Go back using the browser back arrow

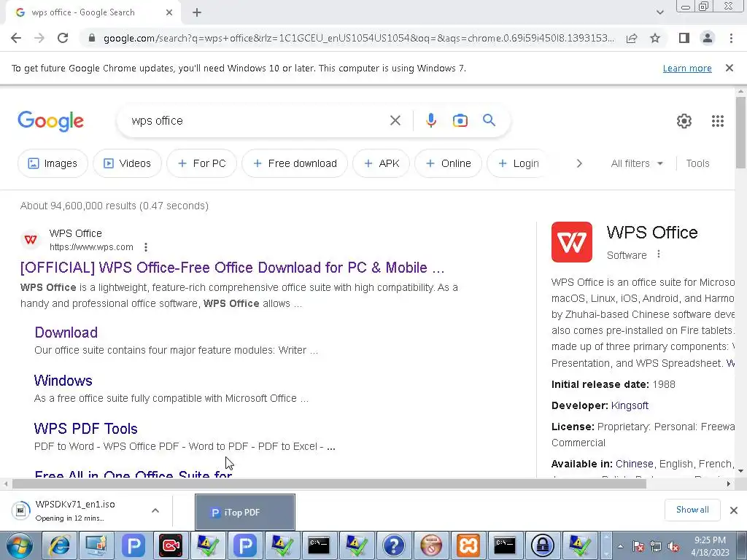pyautogui.click(x=16, y=38)
